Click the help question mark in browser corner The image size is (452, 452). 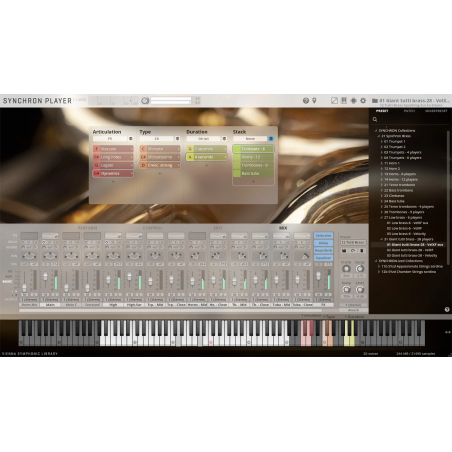click(447, 309)
